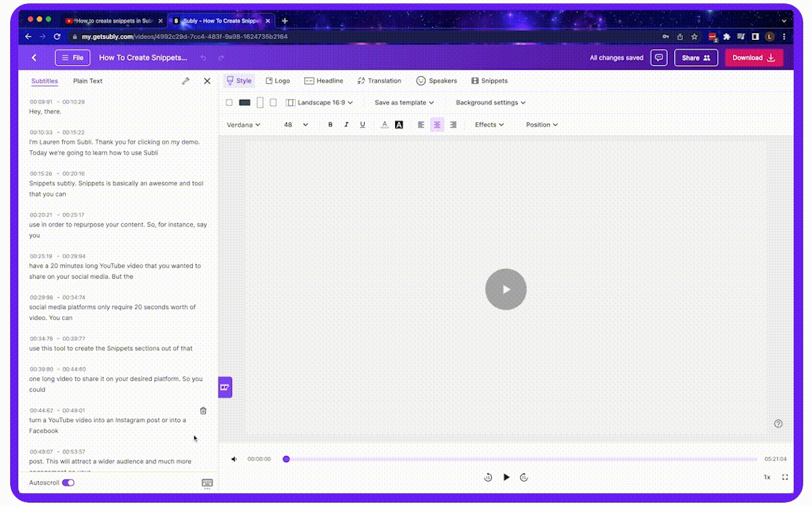The height and width of the screenshot is (506, 812).
Task: Enter fullscreen mode
Action: [x=785, y=478]
